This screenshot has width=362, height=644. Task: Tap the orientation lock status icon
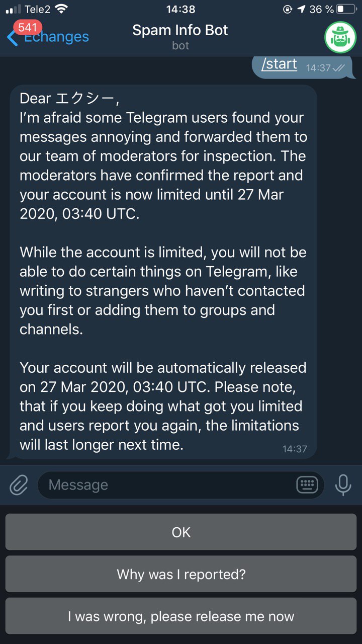(x=288, y=9)
